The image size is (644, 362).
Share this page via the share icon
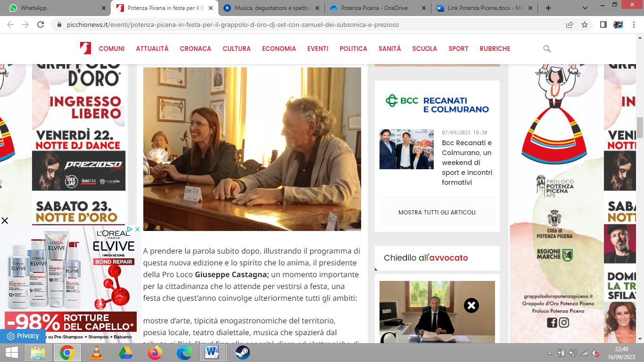click(x=570, y=25)
